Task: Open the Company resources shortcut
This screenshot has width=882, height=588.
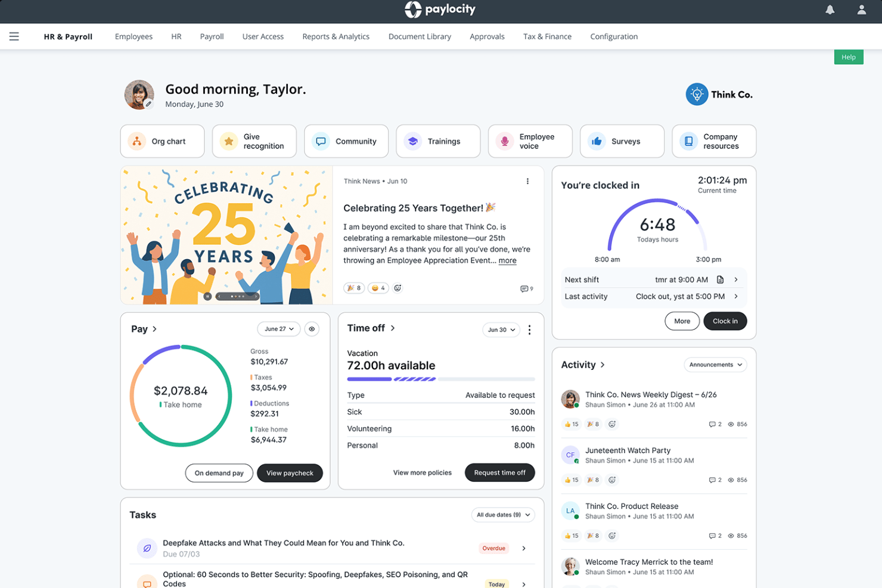Action: 714,141
